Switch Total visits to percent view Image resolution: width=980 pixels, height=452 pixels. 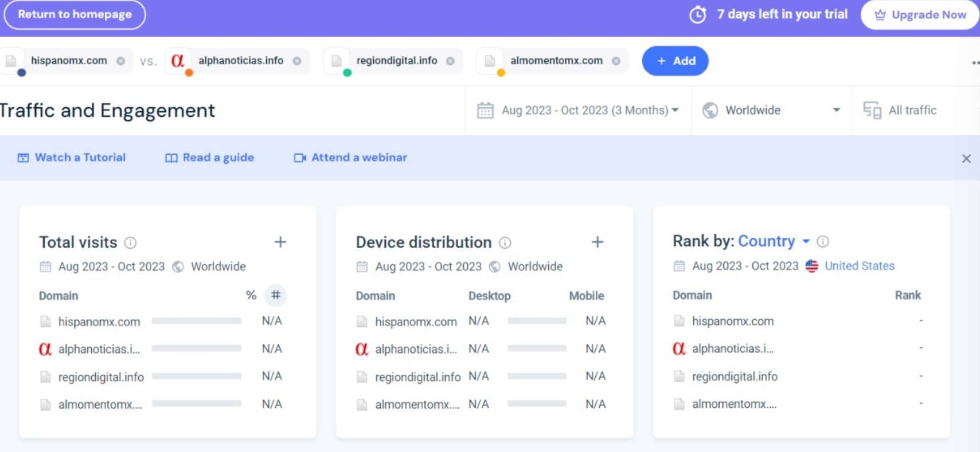coord(251,296)
